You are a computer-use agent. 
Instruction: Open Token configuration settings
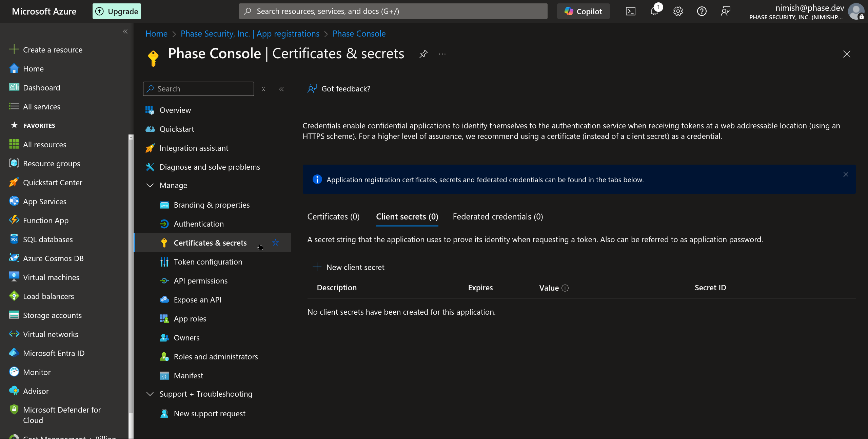pos(208,262)
